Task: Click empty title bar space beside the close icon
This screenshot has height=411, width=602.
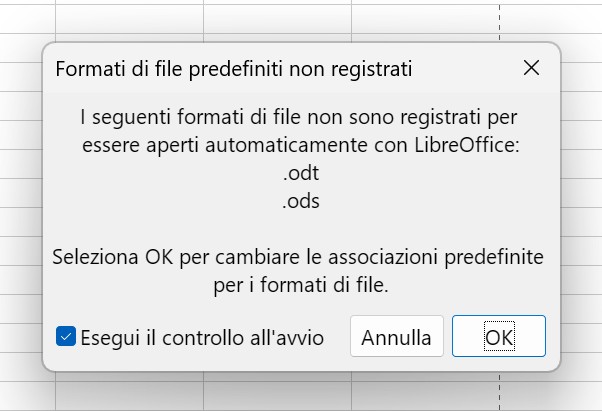Action: click(465, 68)
